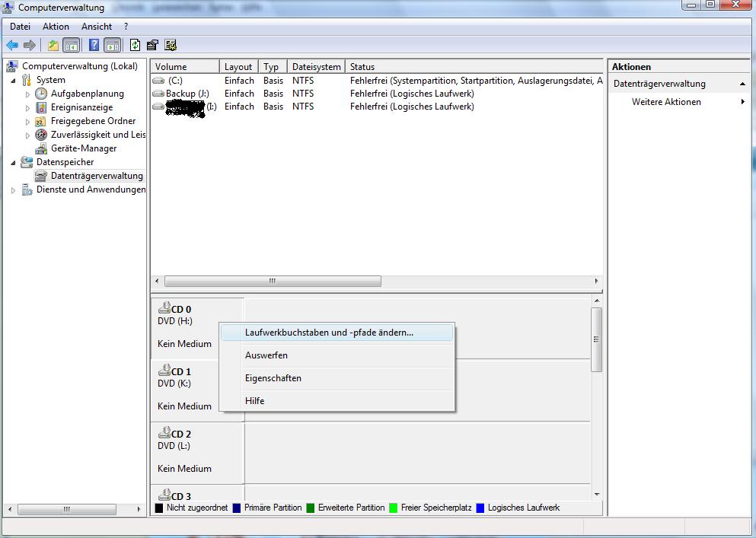
Task: Expand Dienste und Anwendungen node
Action: (13, 190)
